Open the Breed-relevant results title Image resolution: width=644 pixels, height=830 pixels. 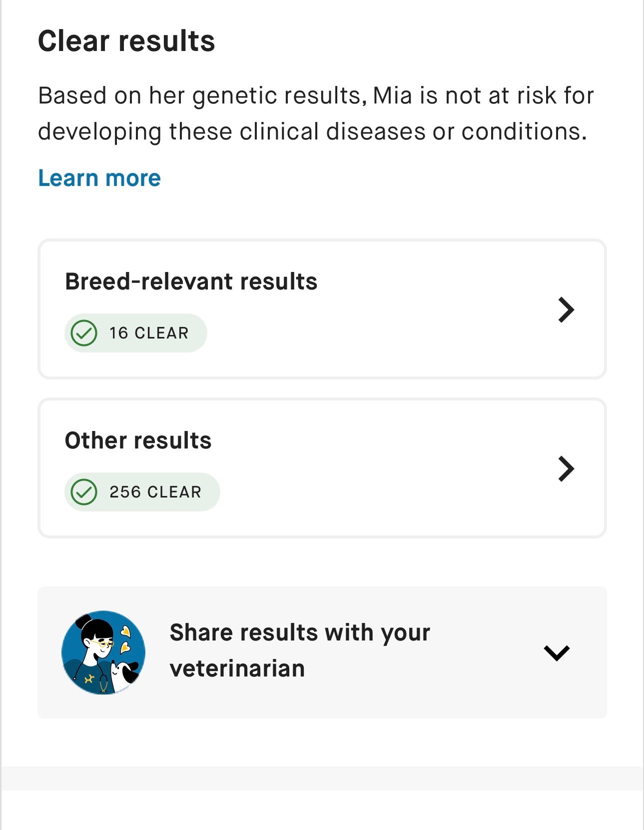point(191,281)
